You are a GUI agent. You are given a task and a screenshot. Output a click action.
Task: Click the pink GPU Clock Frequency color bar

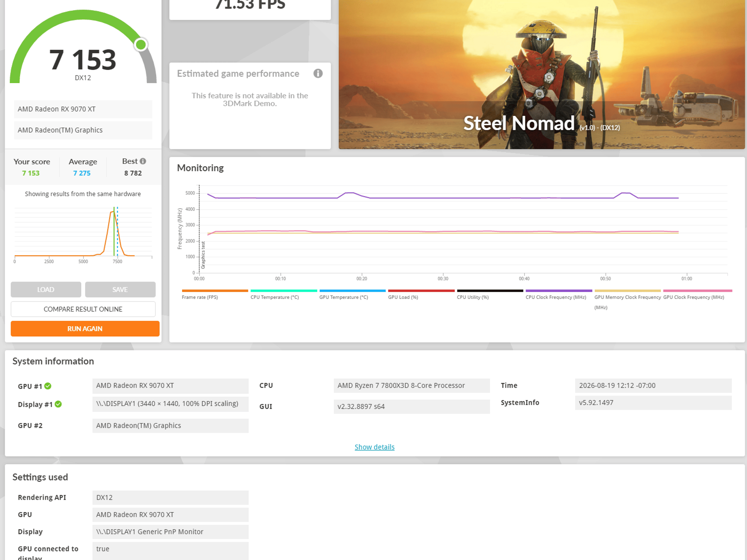698,291
